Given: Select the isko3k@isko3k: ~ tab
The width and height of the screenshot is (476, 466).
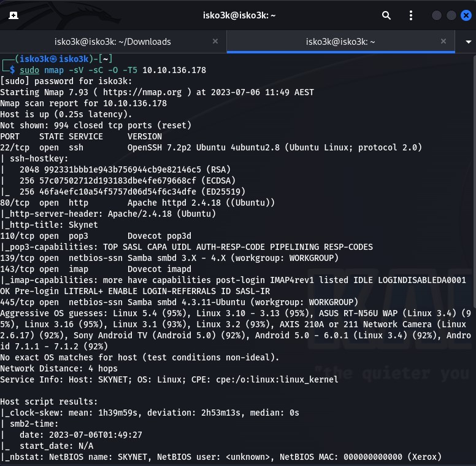Looking at the screenshot, I should [x=340, y=42].
